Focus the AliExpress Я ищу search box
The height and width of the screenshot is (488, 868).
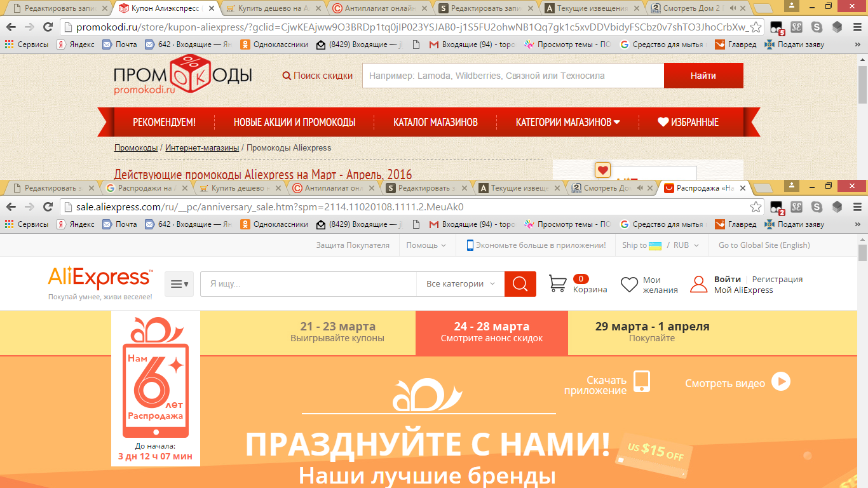pyautogui.click(x=308, y=284)
